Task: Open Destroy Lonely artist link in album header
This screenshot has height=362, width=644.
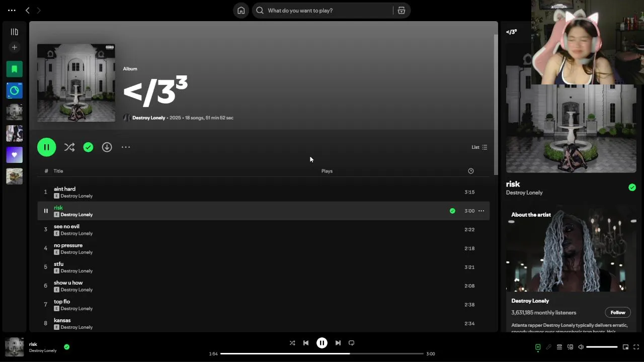Action: click(148, 118)
